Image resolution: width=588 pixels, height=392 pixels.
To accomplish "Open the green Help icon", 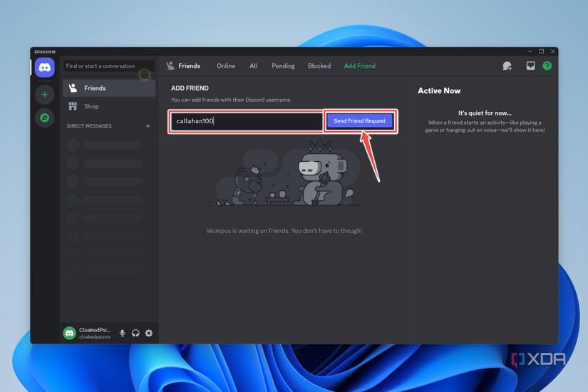I will [547, 66].
